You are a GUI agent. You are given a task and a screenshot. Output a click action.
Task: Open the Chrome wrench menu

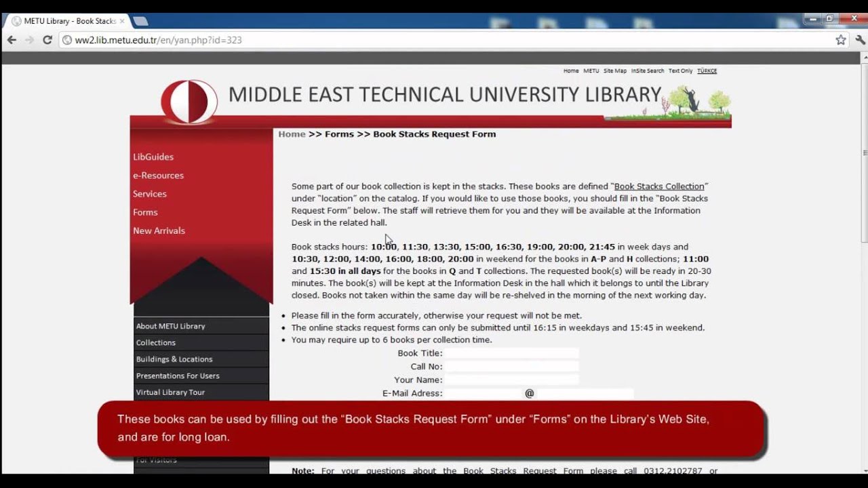pyautogui.click(x=860, y=40)
